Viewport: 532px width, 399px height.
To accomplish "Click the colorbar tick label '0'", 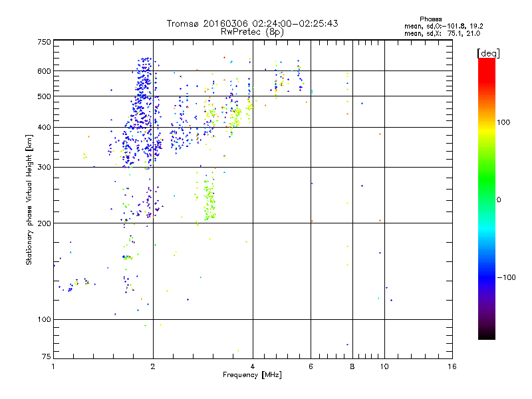I will point(499,199).
